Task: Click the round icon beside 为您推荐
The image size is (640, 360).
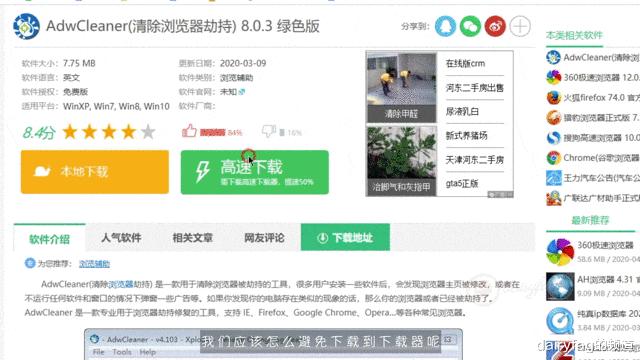Action: tap(30, 263)
